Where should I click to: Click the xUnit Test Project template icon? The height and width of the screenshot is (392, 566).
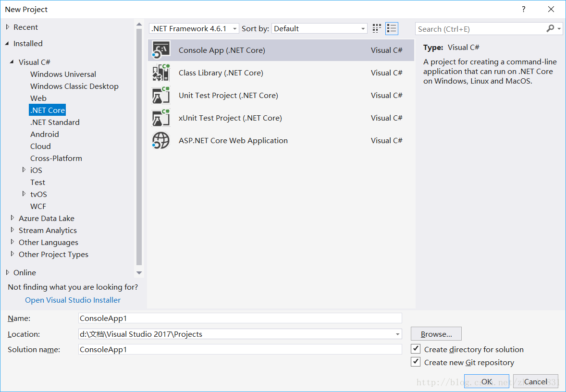coord(160,118)
